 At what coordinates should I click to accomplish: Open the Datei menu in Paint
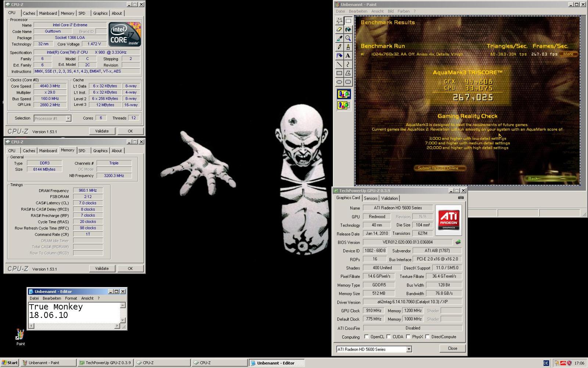pyautogui.click(x=340, y=11)
